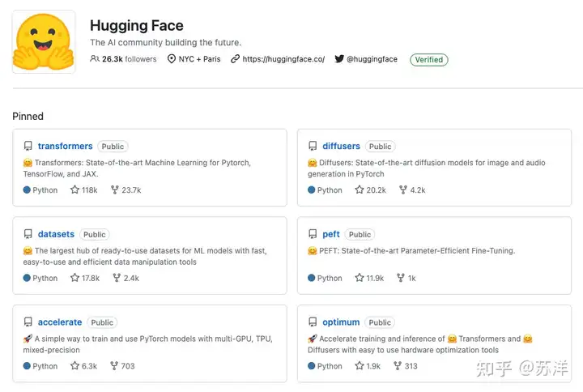
Task: Click the fork icon for transformers 23.7k
Action: pos(116,190)
